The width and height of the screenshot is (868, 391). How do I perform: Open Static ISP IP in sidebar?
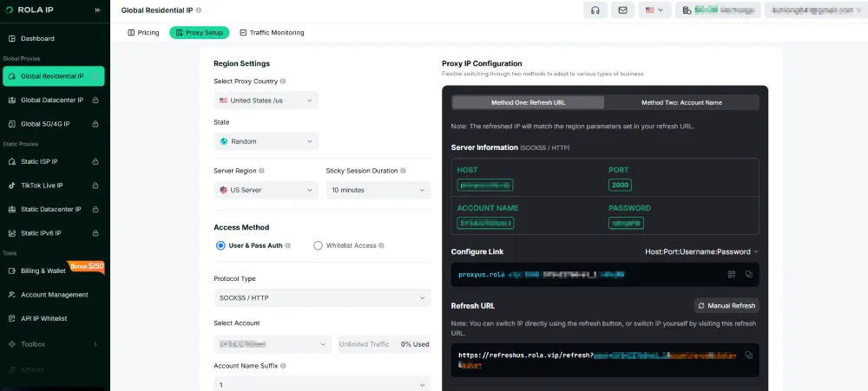coord(53,161)
